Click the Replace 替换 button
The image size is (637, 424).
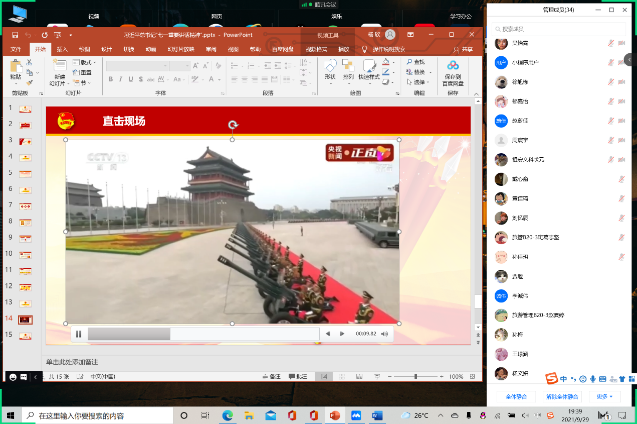coord(416,72)
